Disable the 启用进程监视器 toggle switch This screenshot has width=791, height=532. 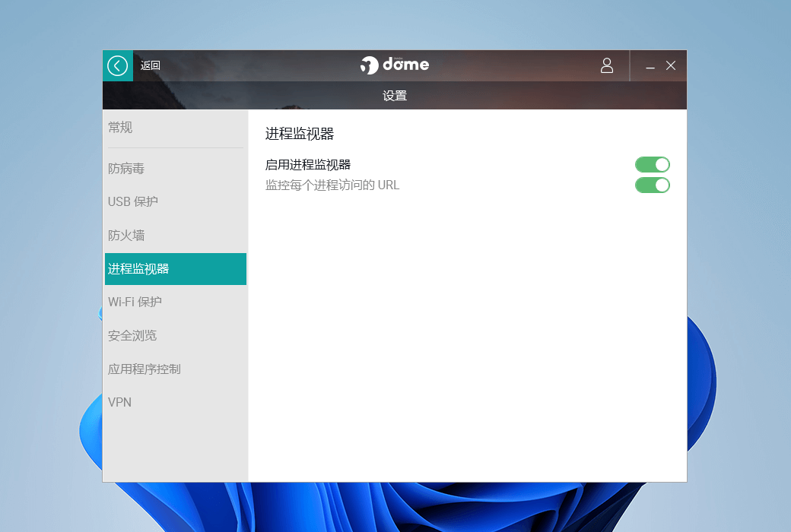(x=652, y=165)
